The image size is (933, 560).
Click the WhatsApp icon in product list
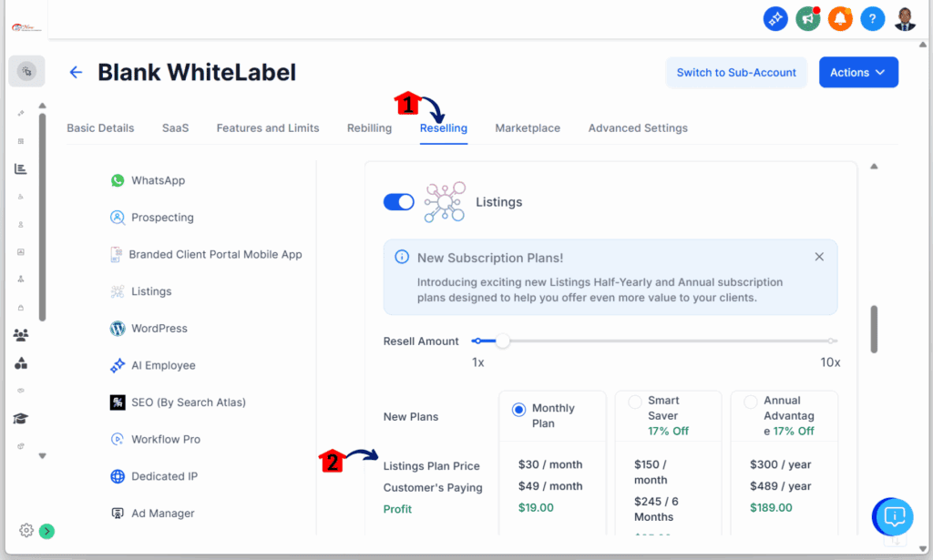pos(118,180)
